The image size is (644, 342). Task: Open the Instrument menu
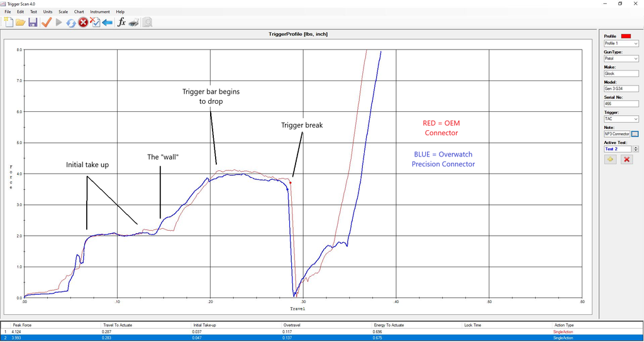(x=100, y=12)
